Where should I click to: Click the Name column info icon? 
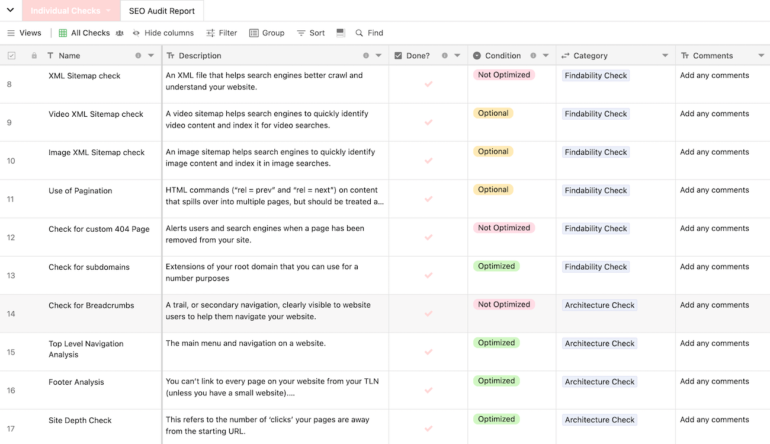pos(138,56)
